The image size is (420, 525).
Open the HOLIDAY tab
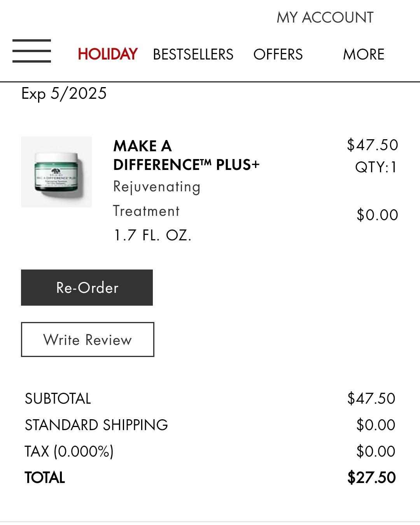click(108, 54)
